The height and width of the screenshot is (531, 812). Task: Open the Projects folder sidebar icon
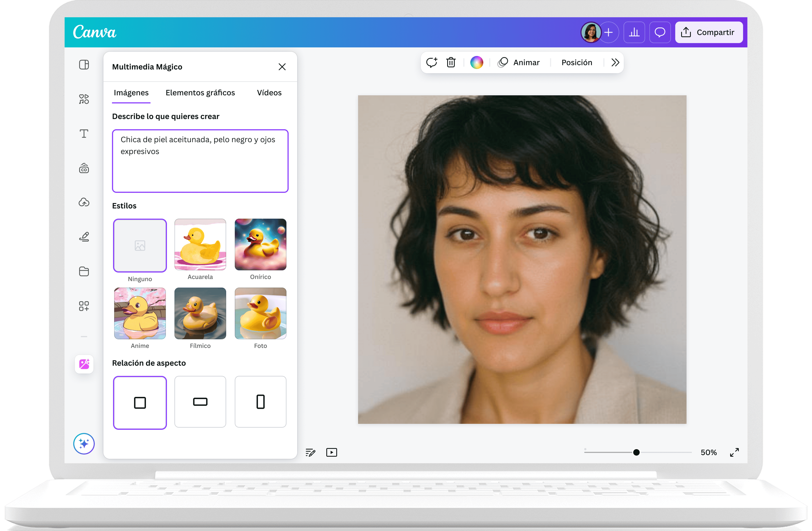click(84, 271)
